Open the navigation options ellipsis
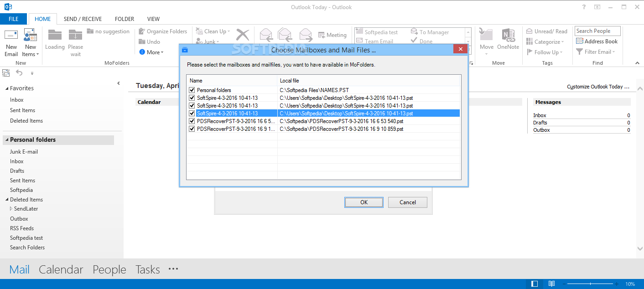Screen dimensions: 644x289 coord(173,269)
